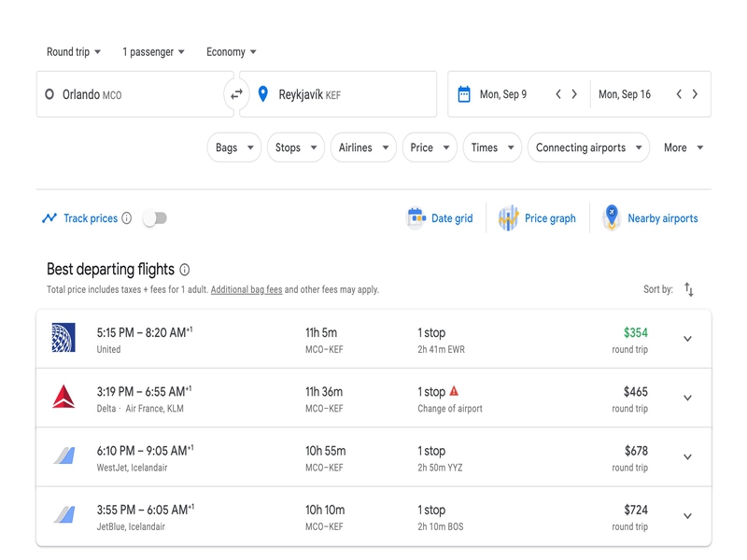Click the $354 price
Viewport: 747px width, 560px height.
[636, 332]
